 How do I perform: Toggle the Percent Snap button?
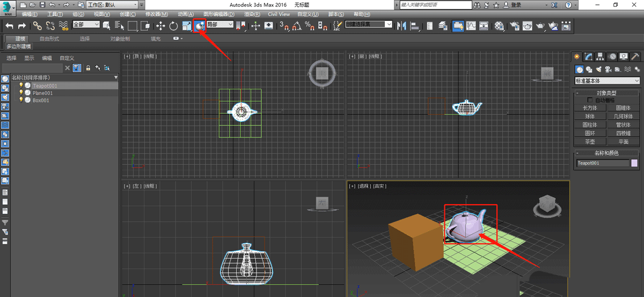coord(310,25)
